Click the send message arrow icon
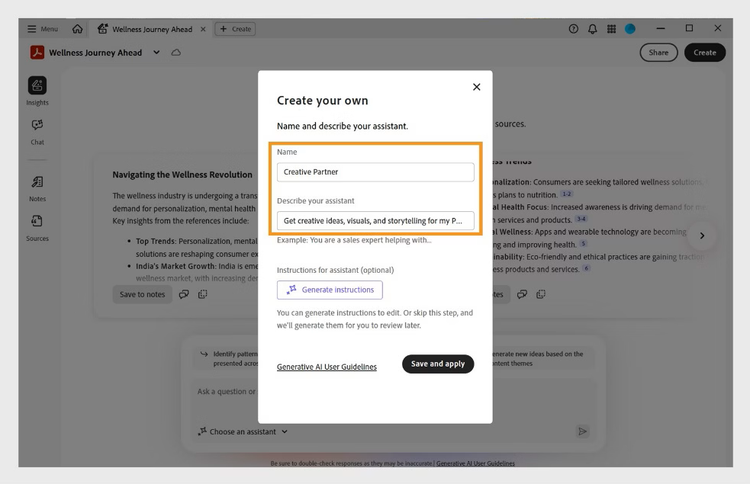Viewport: 750px width, 484px height. (x=582, y=432)
